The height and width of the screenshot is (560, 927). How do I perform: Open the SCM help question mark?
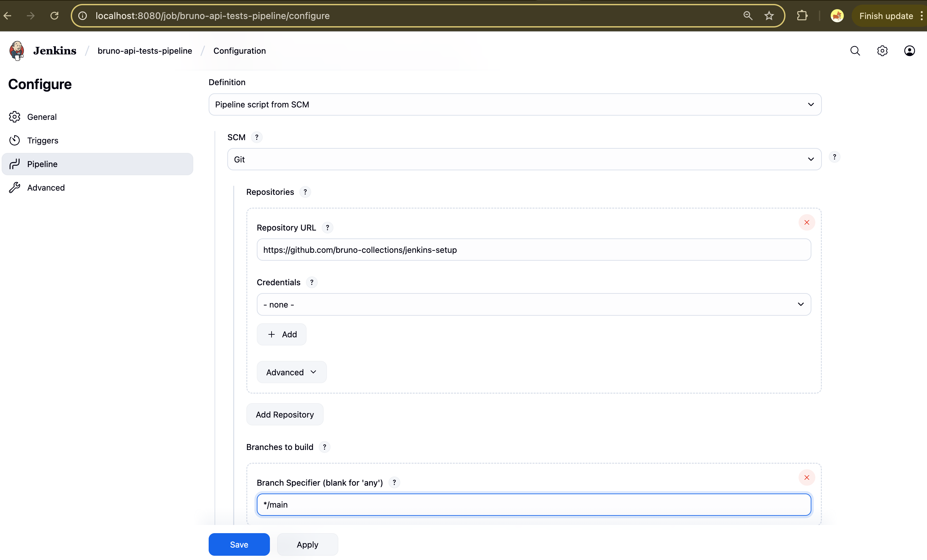[x=256, y=137]
